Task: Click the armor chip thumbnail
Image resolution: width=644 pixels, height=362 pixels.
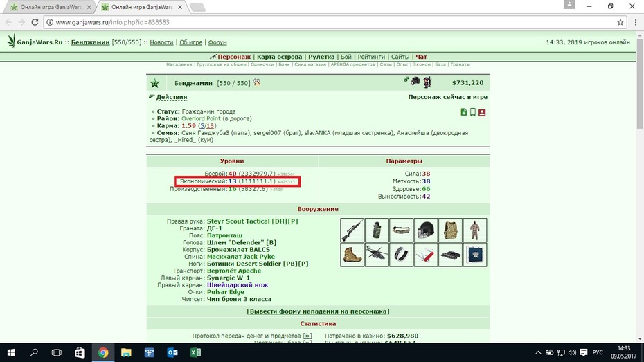Action: pos(475,255)
